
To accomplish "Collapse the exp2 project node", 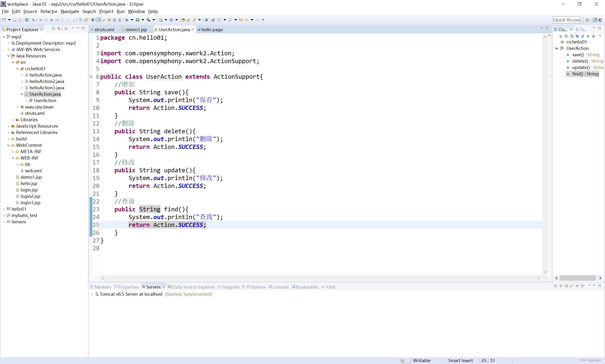I will click(4, 37).
